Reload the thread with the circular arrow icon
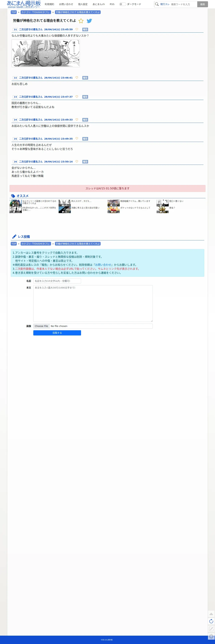The width and height of the screenshot is (215, 644). point(211,621)
